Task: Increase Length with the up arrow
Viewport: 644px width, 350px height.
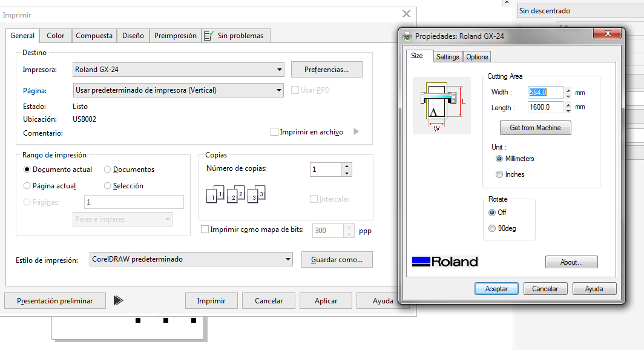Action: pos(568,105)
